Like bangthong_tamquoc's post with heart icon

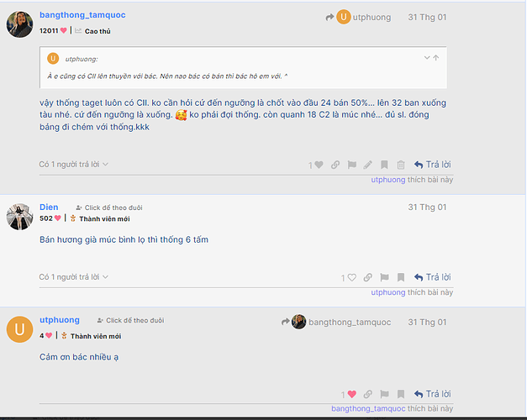point(319,165)
